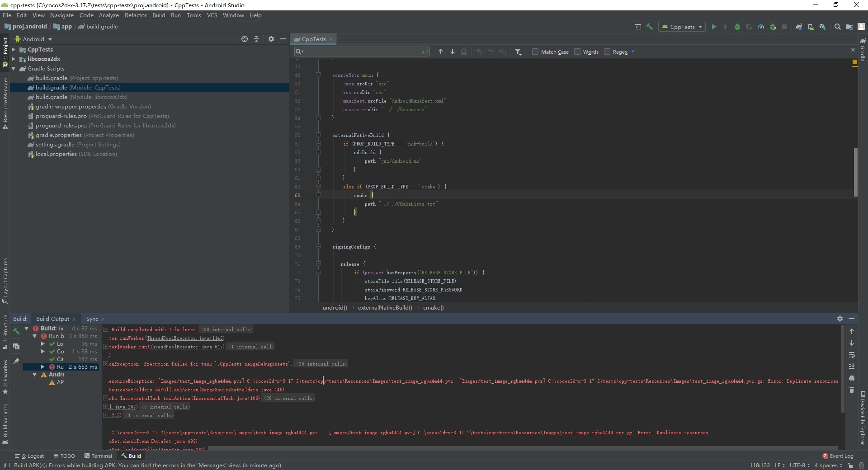Screen dimensions: 868x470
Task: Turn on the Regex checkbox
Action: 607,52
